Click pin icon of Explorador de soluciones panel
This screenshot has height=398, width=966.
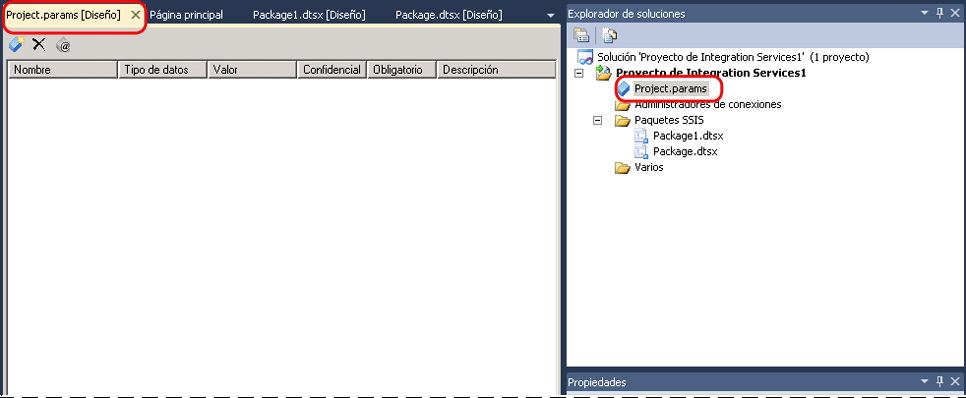point(940,14)
